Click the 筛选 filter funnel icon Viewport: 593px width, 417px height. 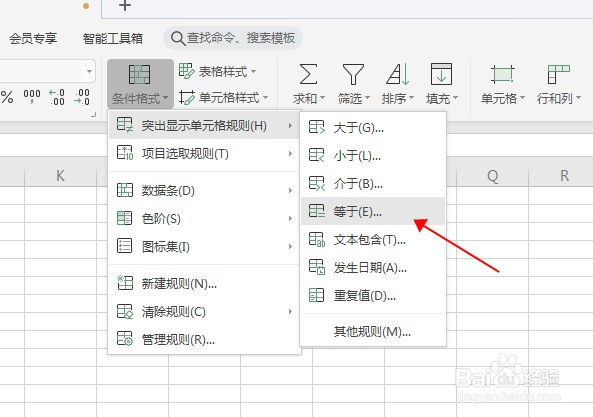[x=353, y=74]
